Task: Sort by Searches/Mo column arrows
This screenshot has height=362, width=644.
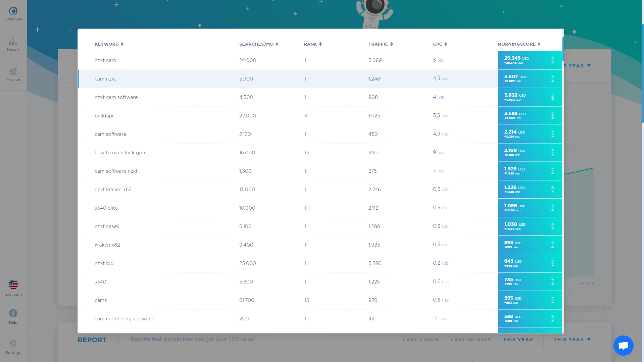Action: [277, 44]
